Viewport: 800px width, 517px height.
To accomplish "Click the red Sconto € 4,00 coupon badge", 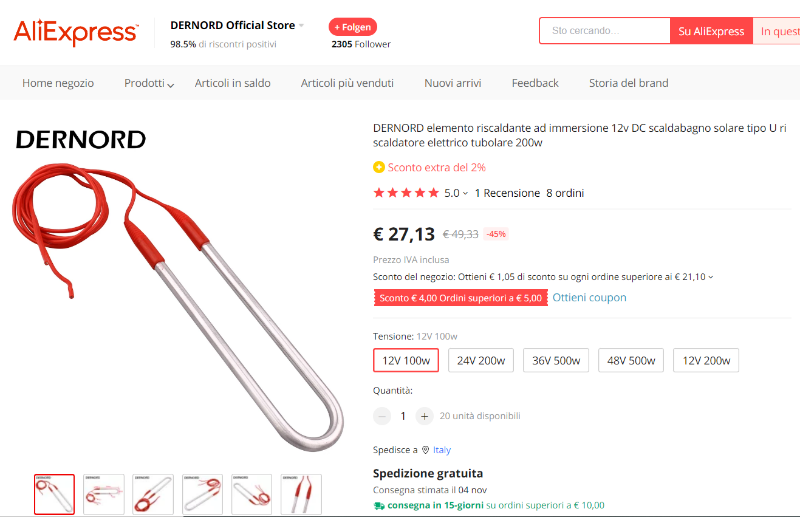I will pyautogui.click(x=461, y=298).
